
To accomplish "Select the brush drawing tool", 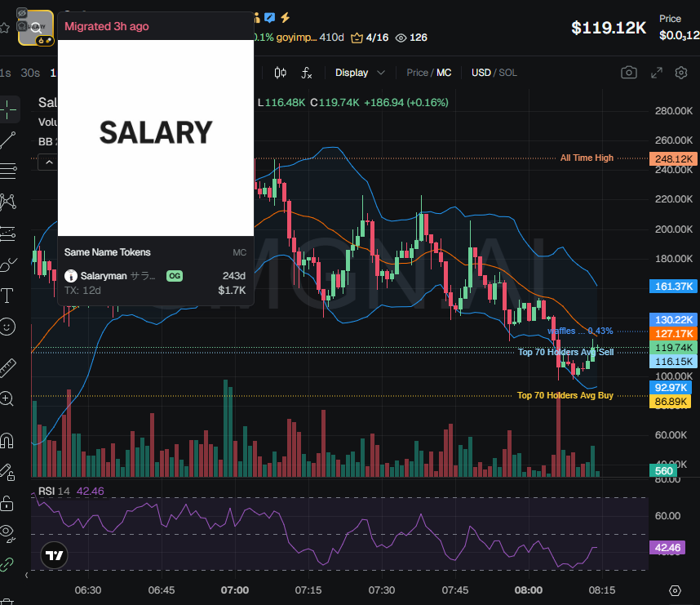I will [8, 265].
